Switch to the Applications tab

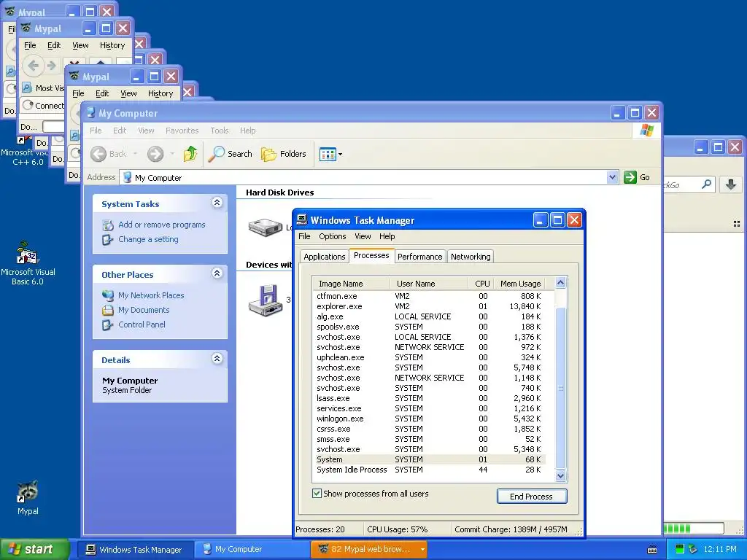pyautogui.click(x=325, y=257)
